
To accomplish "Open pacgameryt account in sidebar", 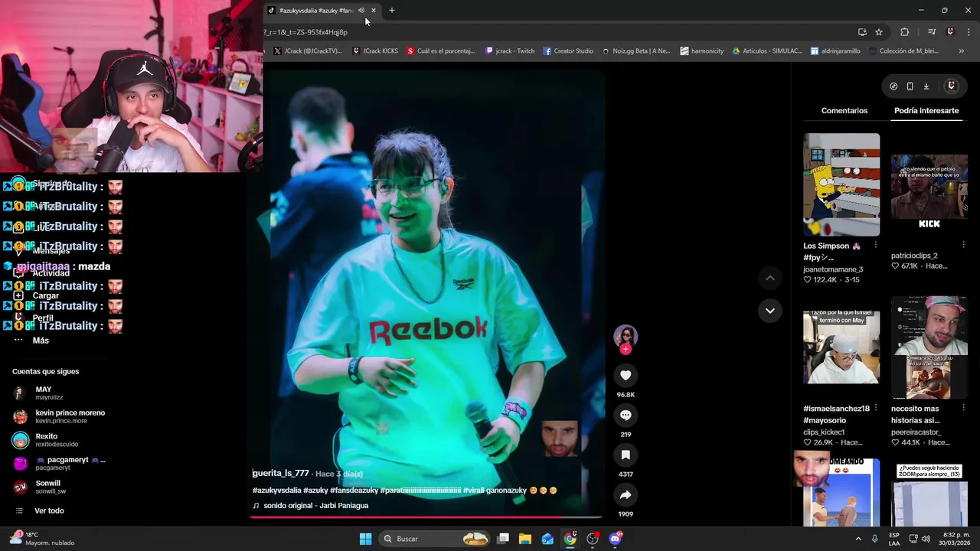I will 59,464.
